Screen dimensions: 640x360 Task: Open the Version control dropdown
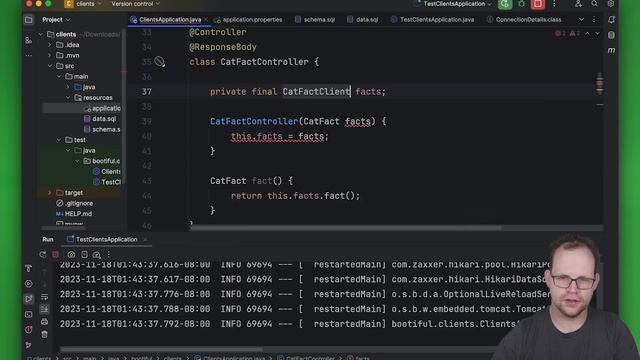[x=136, y=4]
